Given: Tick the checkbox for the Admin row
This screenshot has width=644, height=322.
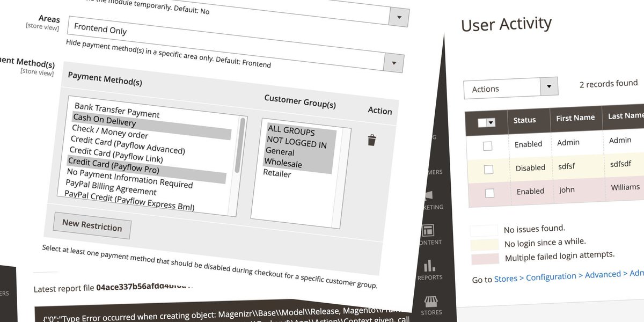Looking at the screenshot, I should pos(487,145).
